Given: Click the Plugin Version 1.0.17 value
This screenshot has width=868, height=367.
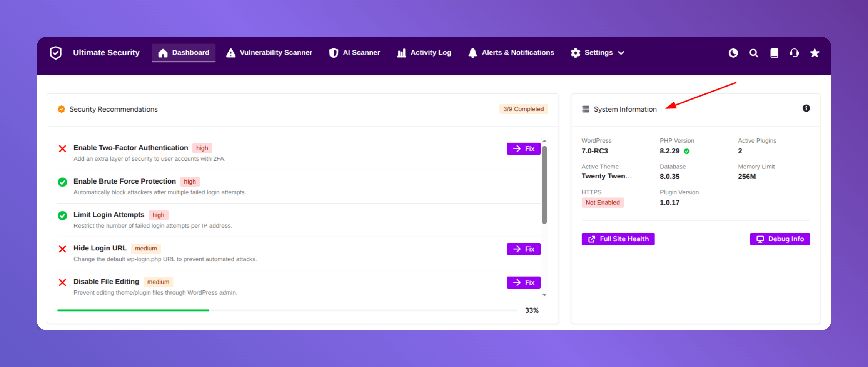Looking at the screenshot, I should click(670, 203).
